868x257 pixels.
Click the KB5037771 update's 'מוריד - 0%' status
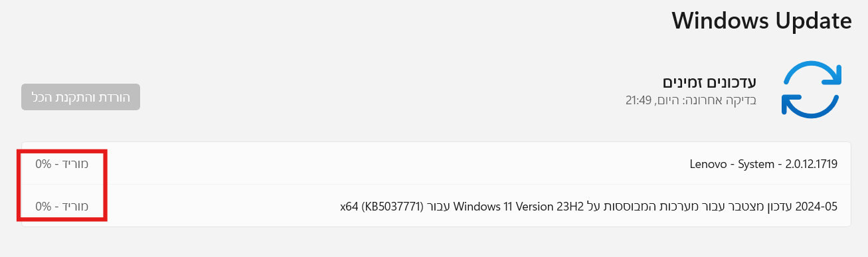pyautogui.click(x=62, y=206)
